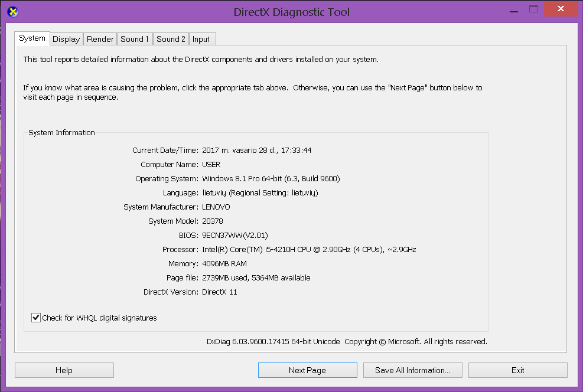Screen dimensions: 583x392
Task: Click the Memory value "4096MB RAM"
Action: 224,263
